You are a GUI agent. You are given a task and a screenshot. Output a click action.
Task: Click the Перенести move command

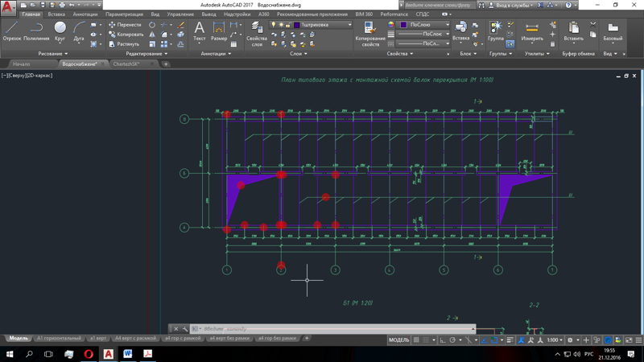pos(126,25)
